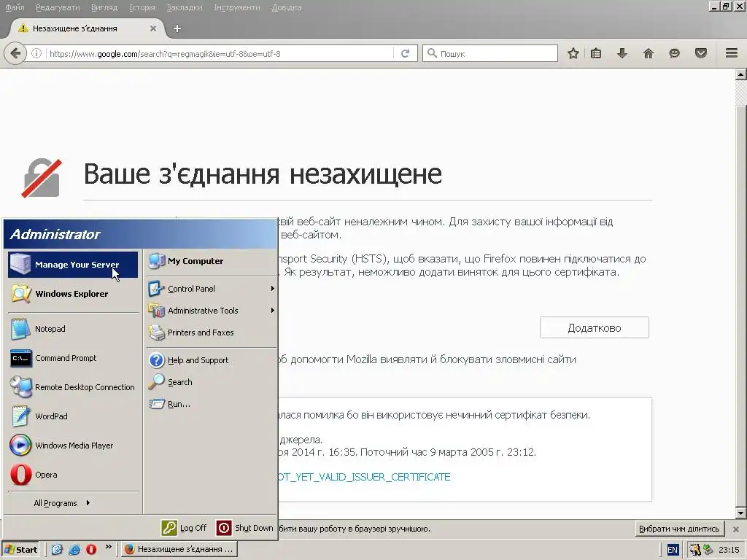The width and height of the screenshot is (747, 560).
Task: Reload the page with the refresh icon
Action: coord(405,53)
